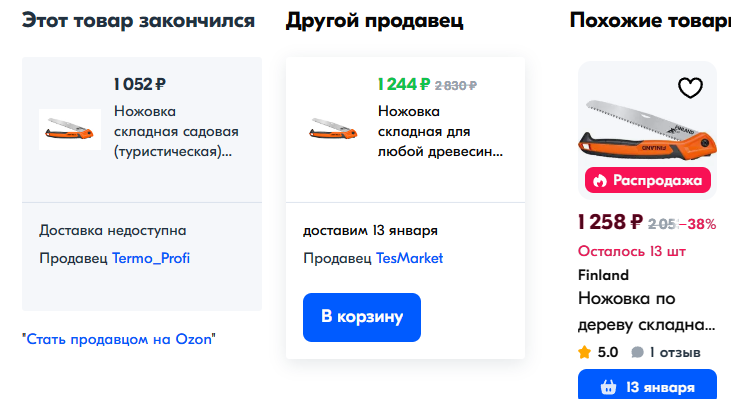Open thumbnail of out-of-stock folding saw
The image size is (731, 399).
[70, 130]
